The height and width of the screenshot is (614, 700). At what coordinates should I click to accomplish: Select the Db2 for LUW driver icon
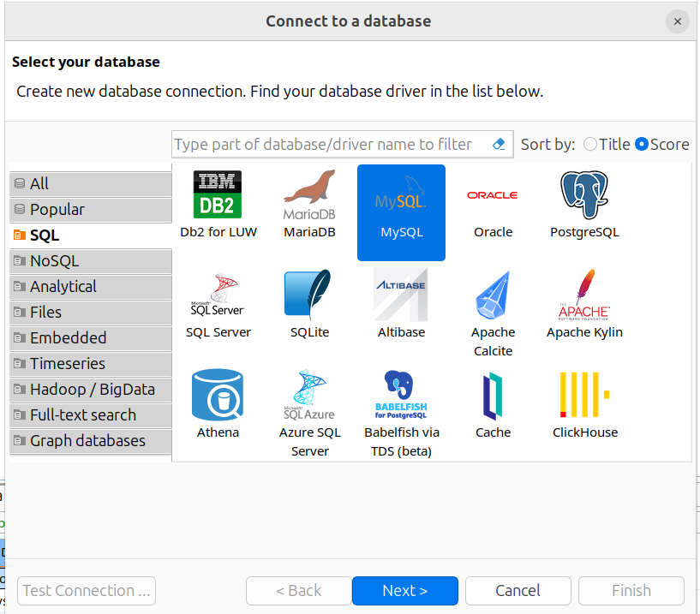point(218,195)
